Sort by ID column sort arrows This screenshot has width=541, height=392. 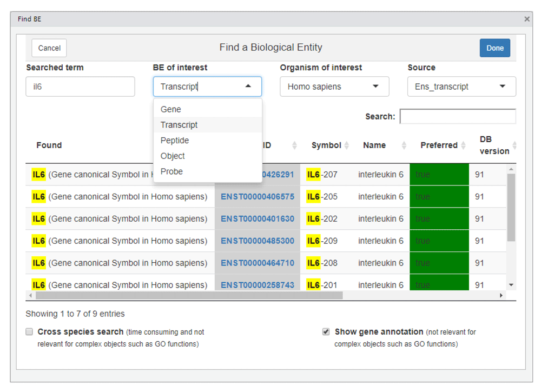[x=295, y=145]
